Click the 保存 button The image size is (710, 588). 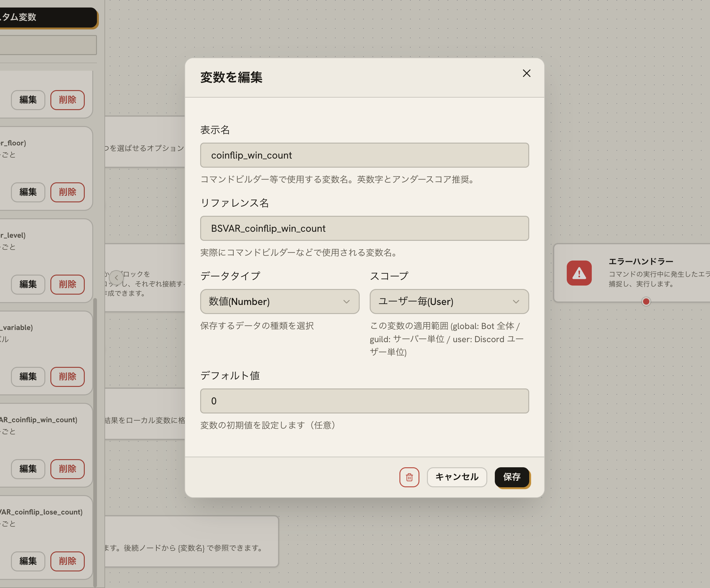point(512,477)
